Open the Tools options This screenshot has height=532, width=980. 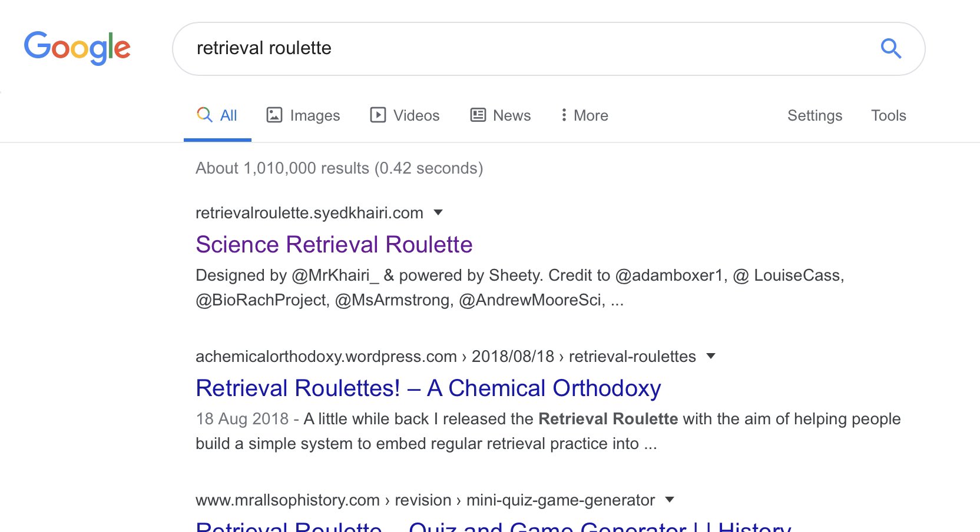pos(888,115)
